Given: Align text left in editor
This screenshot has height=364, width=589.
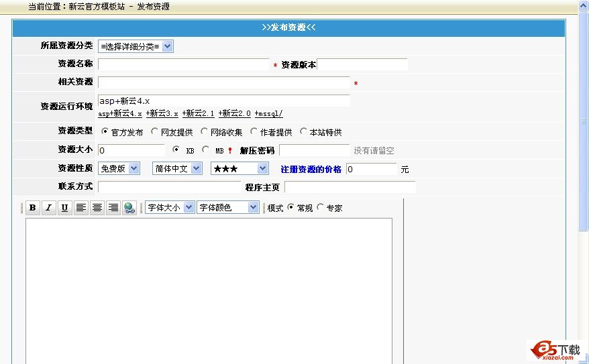Looking at the screenshot, I should (x=81, y=208).
